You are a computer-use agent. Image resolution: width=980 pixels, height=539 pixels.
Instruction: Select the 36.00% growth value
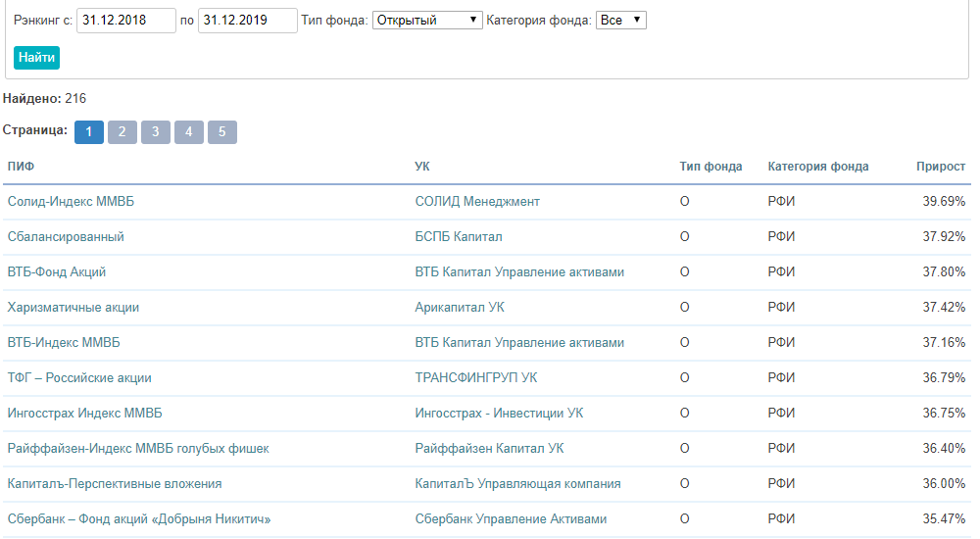tap(944, 484)
